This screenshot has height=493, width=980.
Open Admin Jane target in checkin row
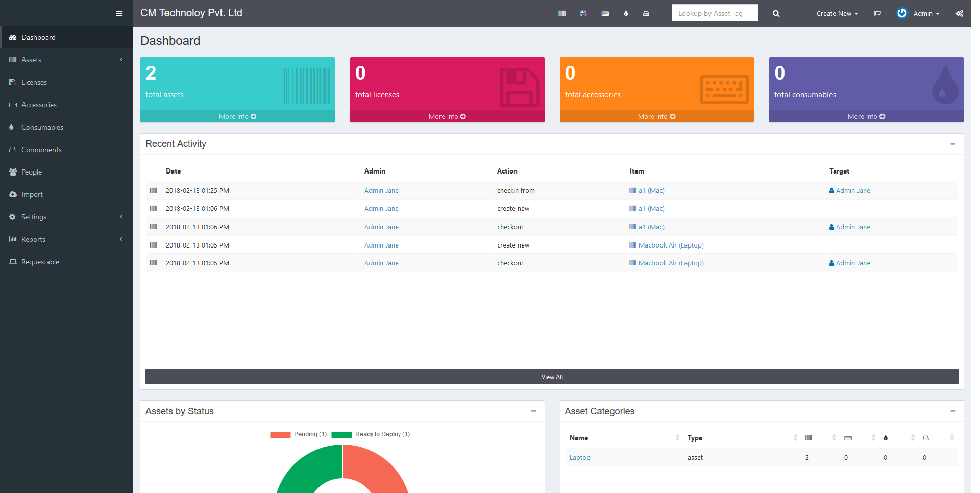[x=853, y=190]
